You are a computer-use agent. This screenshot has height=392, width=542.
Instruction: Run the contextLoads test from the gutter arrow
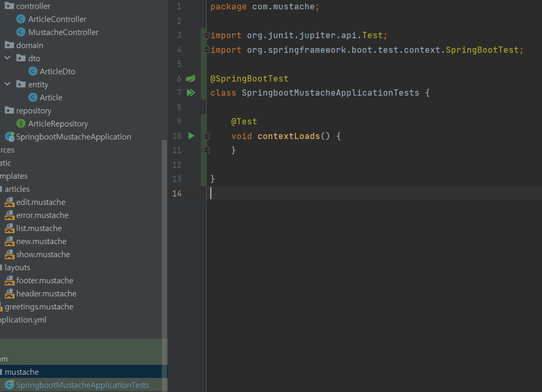[x=191, y=136]
